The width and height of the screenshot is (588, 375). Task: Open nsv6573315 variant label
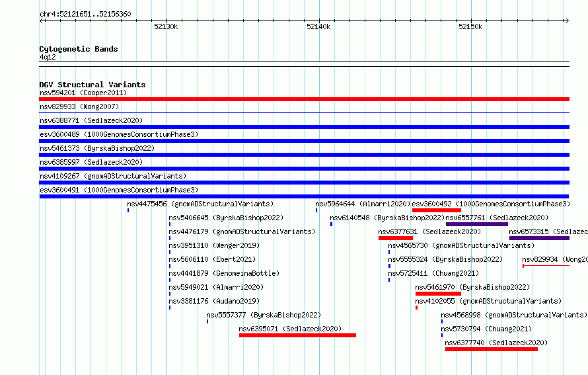pos(548,231)
